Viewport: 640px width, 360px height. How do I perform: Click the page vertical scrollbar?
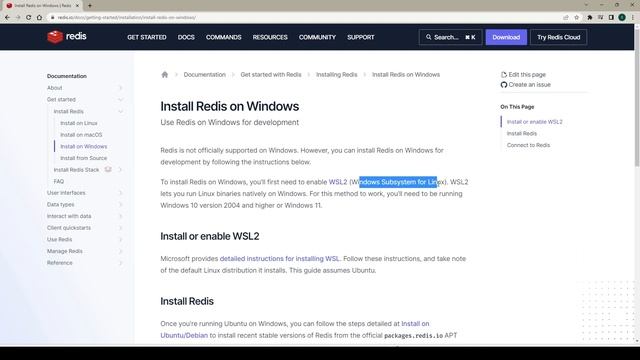pyautogui.click(x=637, y=98)
